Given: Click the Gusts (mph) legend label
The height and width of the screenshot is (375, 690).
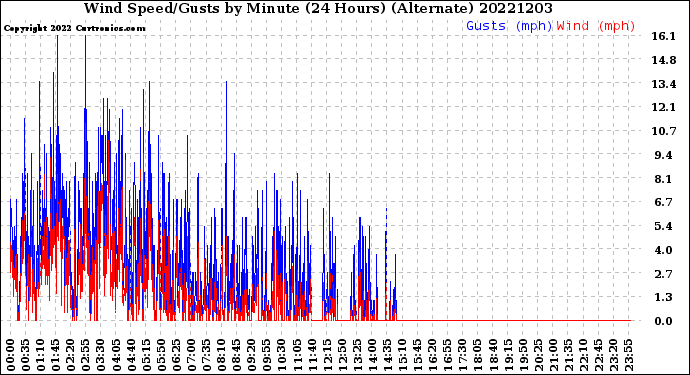Looking at the screenshot, I should [509, 26].
